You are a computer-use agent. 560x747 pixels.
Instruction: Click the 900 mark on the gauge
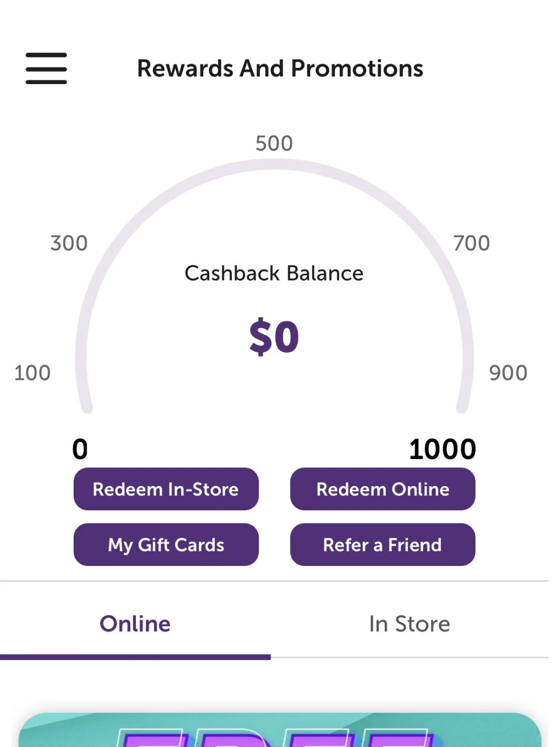[x=508, y=372]
